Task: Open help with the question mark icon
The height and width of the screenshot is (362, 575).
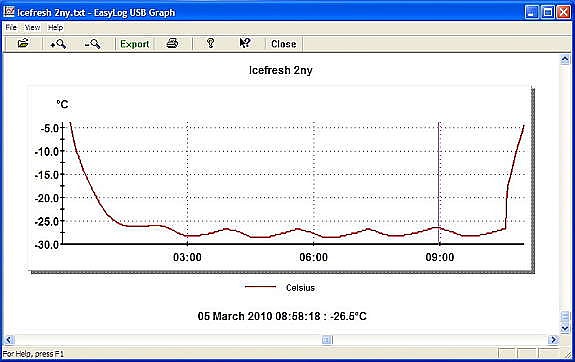Action: click(210, 43)
